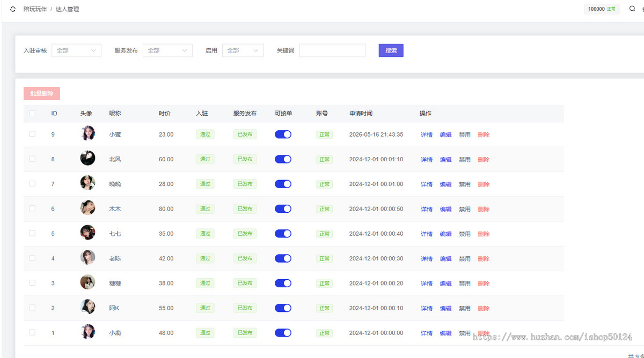644x358 pixels.
Task: Click the 100000 正常 status badge
Action: pyautogui.click(x=602, y=9)
